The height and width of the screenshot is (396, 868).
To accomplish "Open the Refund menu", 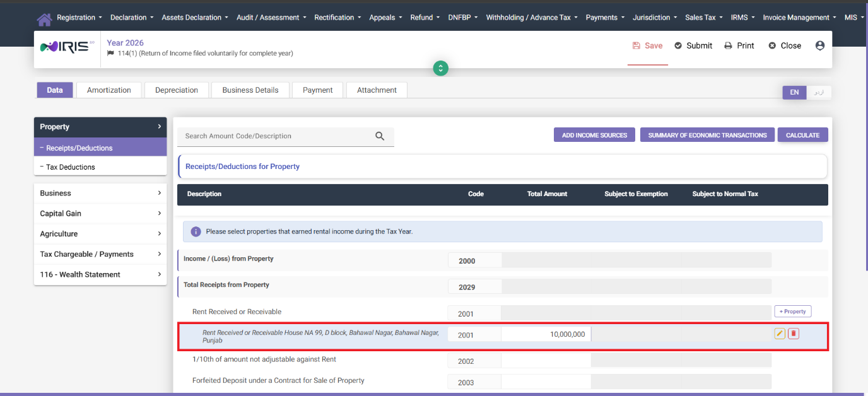I will point(425,18).
